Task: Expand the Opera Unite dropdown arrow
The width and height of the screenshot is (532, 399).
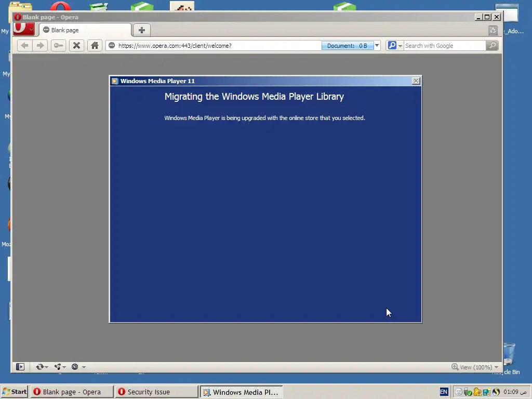Action: pos(64,367)
